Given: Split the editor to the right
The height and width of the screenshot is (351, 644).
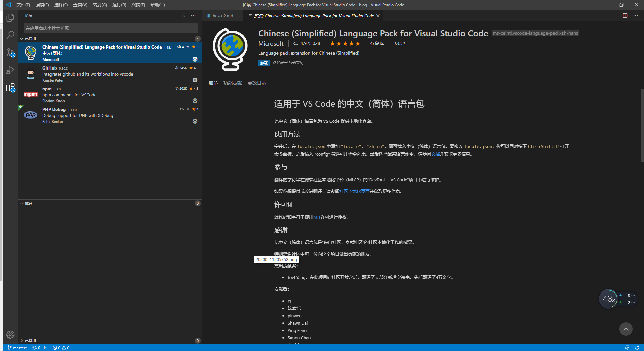Looking at the screenshot, I should point(625,16).
